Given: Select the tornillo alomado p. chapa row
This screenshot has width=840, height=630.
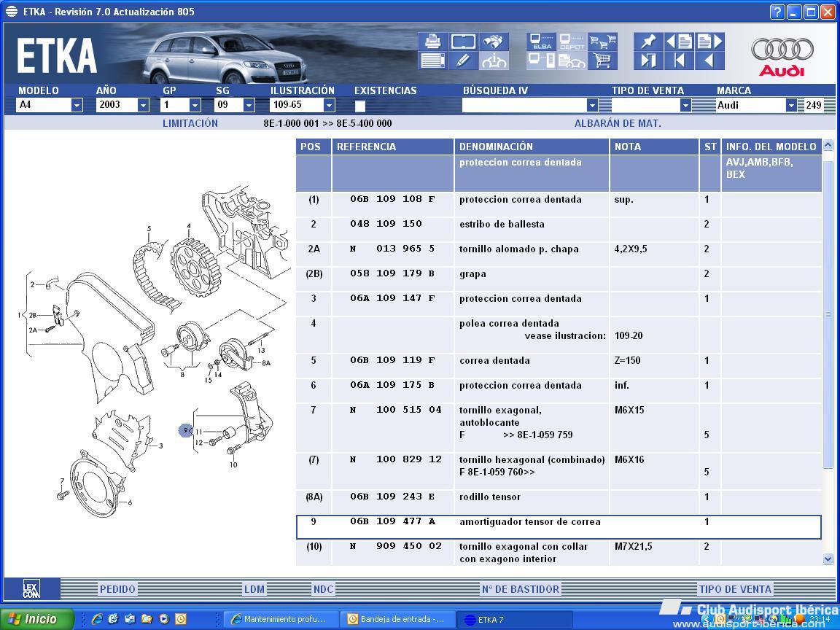Looking at the screenshot, I should tap(559, 254).
